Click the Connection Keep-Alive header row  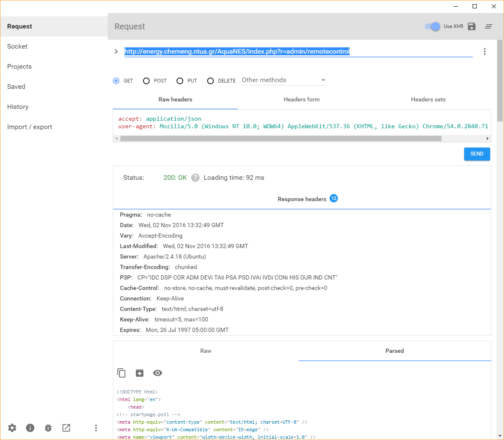click(x=152, y=298)
